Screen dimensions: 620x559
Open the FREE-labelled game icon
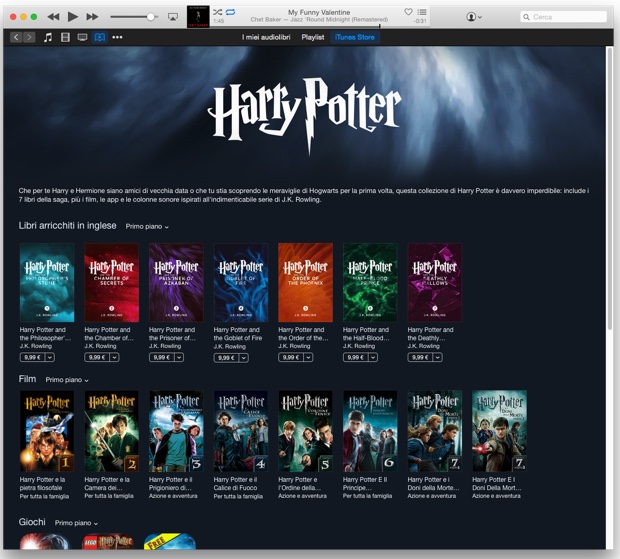coord(170,541)
